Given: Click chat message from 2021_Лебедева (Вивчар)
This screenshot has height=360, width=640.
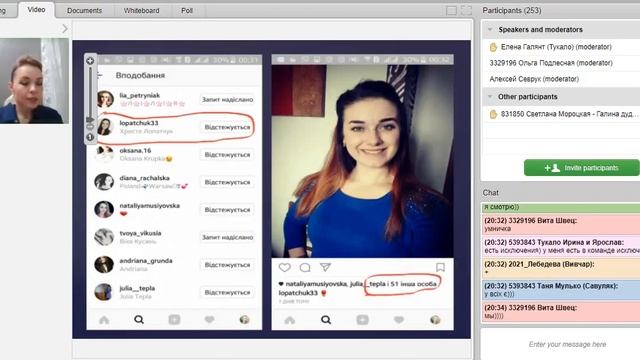Looking at the screenshot, I should 561,268.
